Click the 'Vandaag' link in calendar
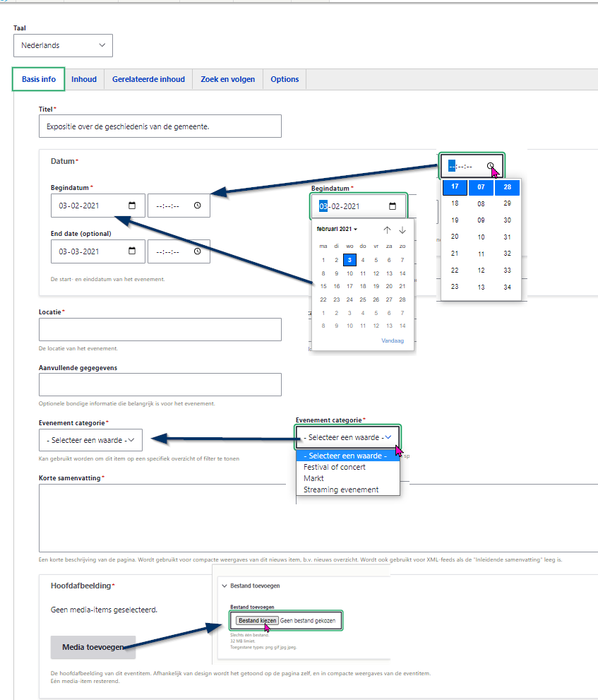 393,340
